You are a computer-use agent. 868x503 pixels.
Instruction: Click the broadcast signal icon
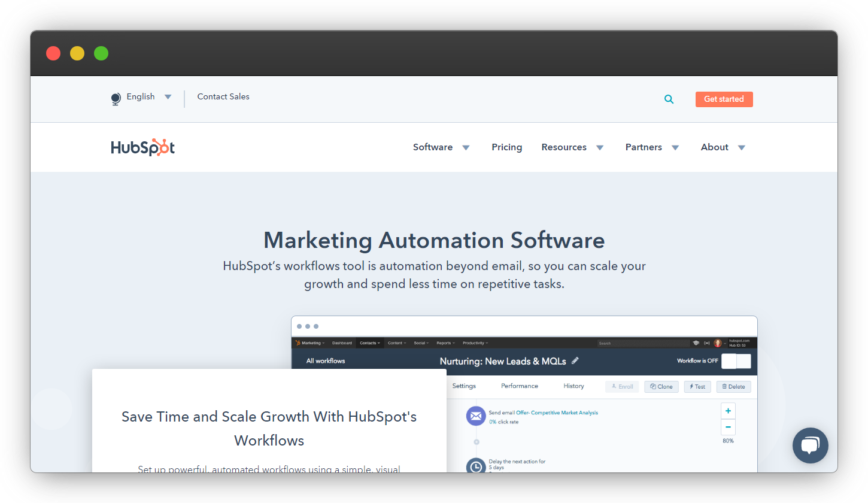tap(707, 343)
